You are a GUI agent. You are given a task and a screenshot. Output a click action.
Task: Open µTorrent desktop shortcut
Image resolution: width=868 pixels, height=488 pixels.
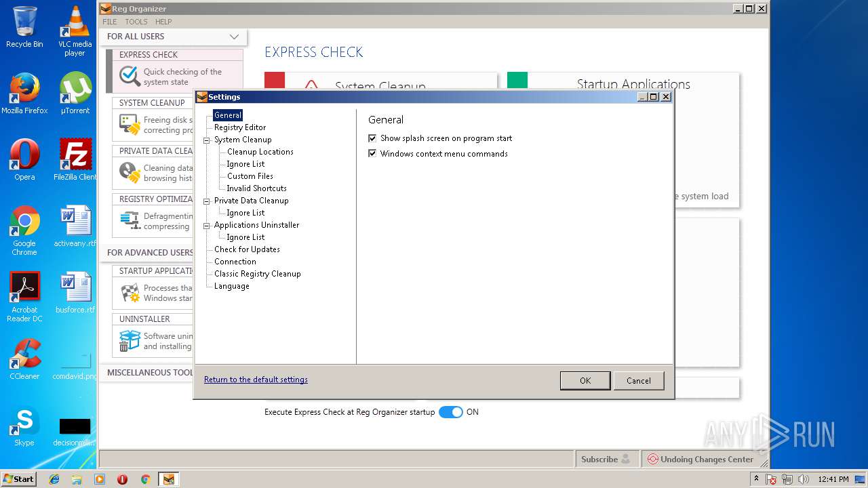(75, 93)
